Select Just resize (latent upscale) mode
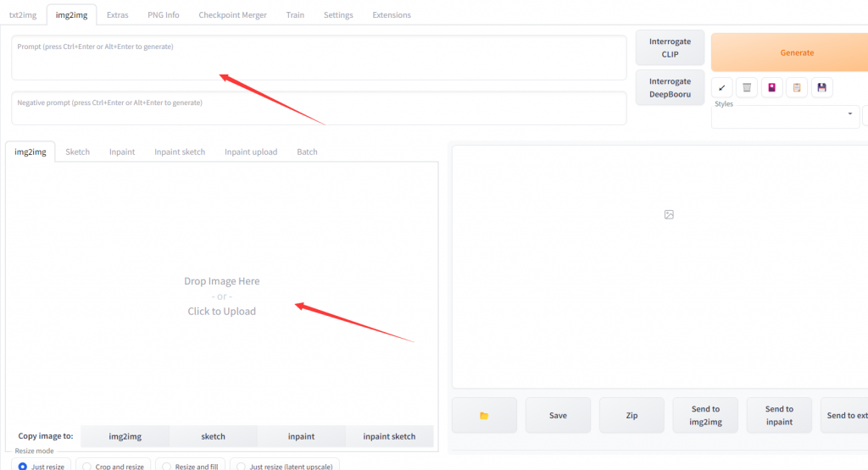The height and width of the screenshot is (470, 868). click(x=285, y=466)
